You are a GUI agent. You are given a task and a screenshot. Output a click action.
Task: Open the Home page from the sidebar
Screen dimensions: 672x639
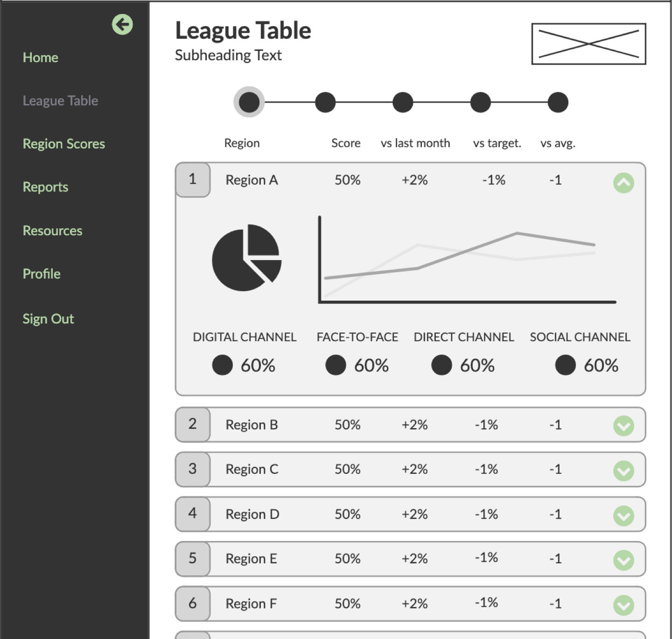tap(40, 57)
